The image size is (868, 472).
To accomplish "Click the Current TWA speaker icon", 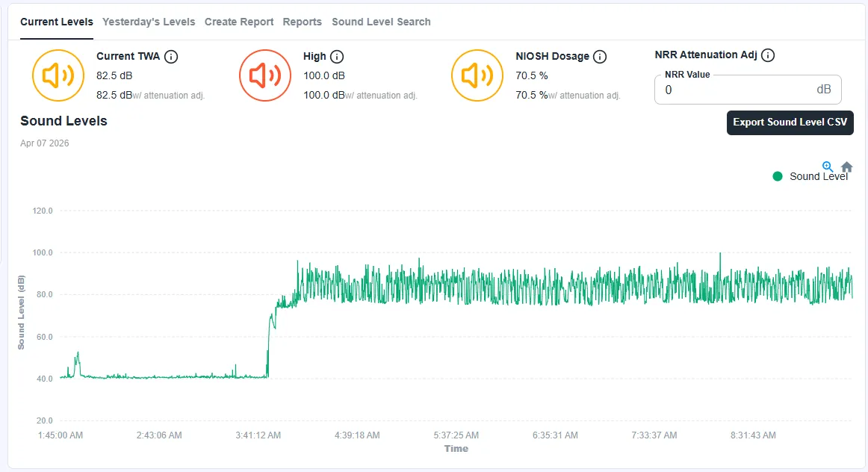I will [x=58, y=75].
